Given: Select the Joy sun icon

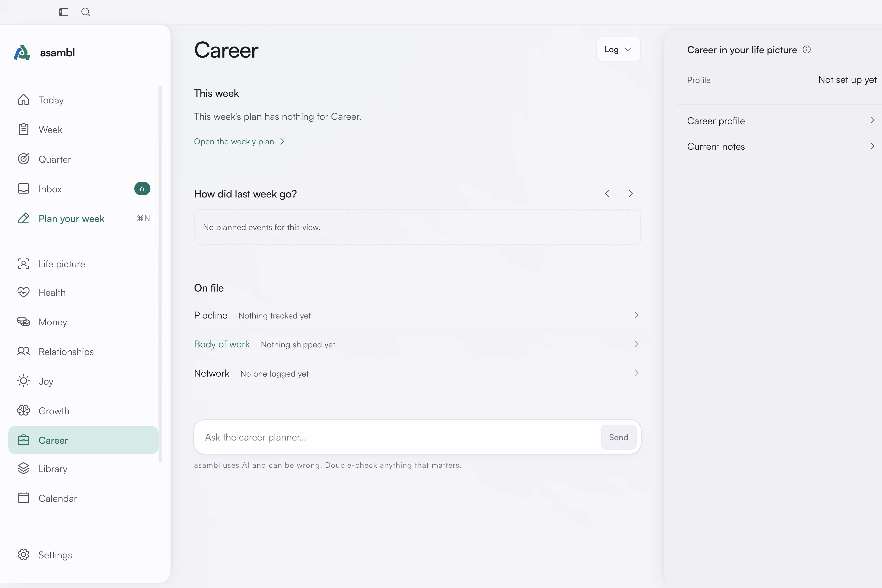Looking at the screenshot, I should coord(23,381).
